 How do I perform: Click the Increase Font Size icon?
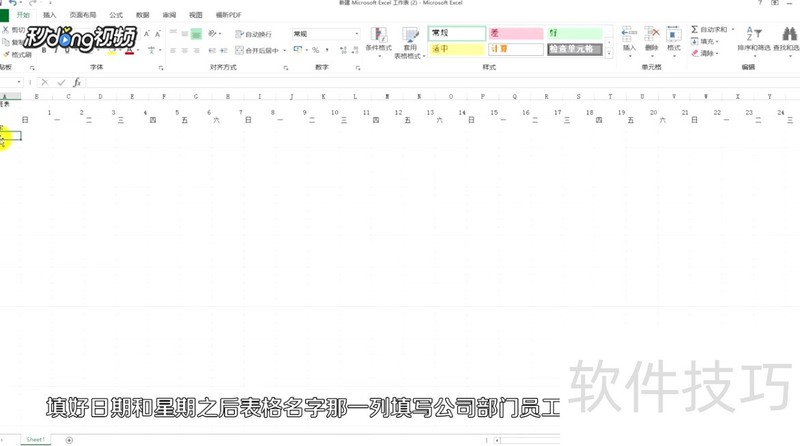pyautogui.click(x=147, y=34)
